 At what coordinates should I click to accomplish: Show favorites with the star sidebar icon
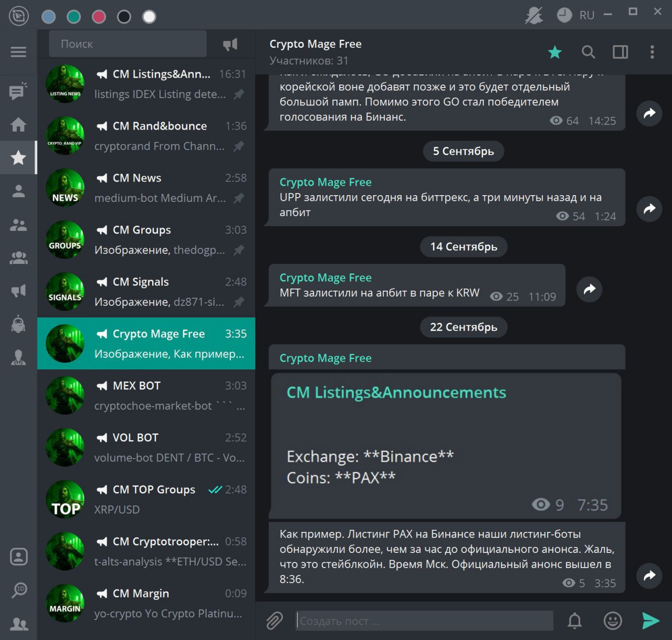point(18,157)
